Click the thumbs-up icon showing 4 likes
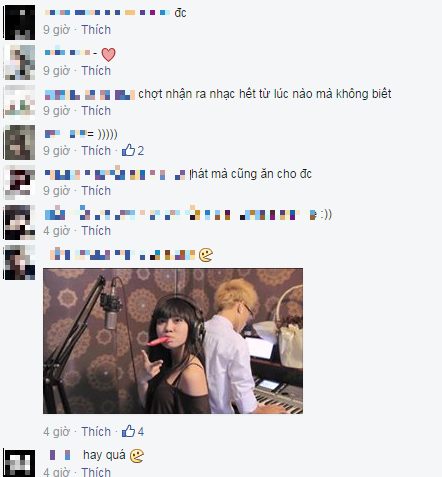The height and width of the screenshot is (477, 442). 128,431
